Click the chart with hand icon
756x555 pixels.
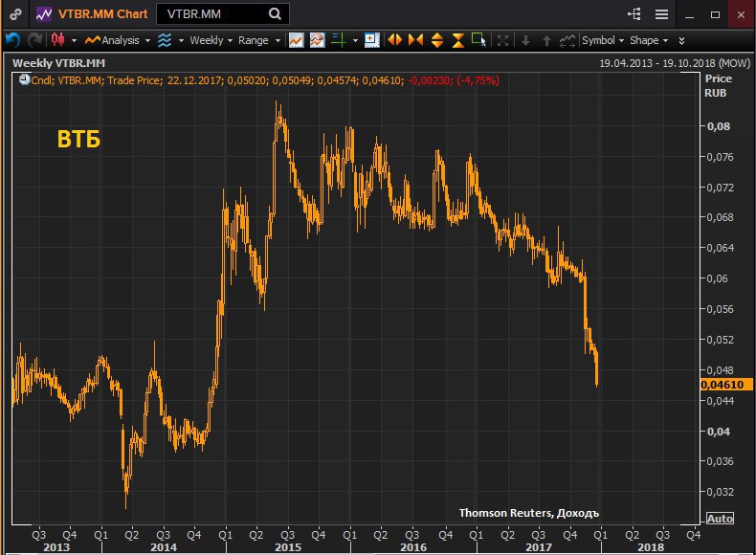318,40
